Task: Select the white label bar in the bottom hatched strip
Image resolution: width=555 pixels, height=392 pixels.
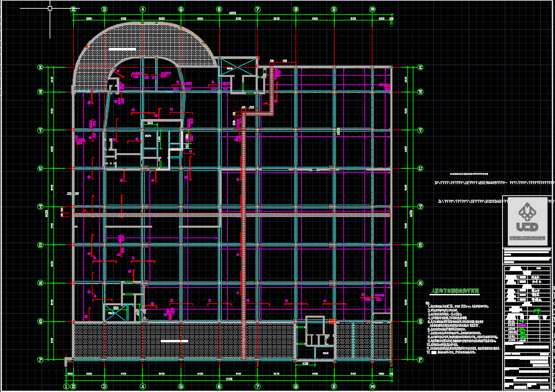Action: 174,341
